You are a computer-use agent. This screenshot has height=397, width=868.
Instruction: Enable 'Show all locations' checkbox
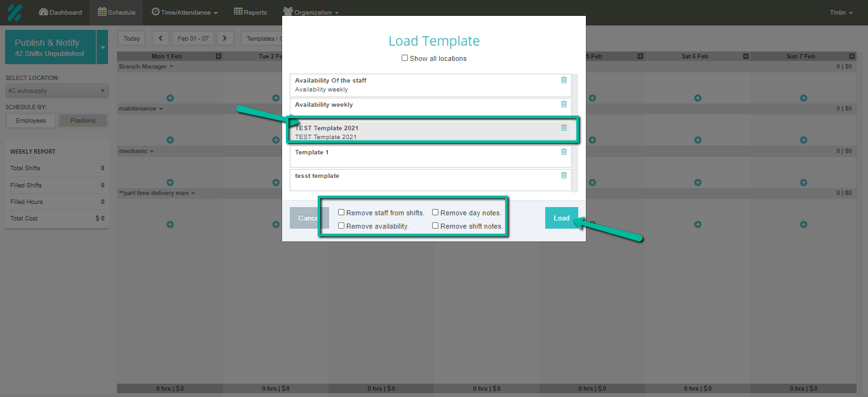tap(405, 58)
